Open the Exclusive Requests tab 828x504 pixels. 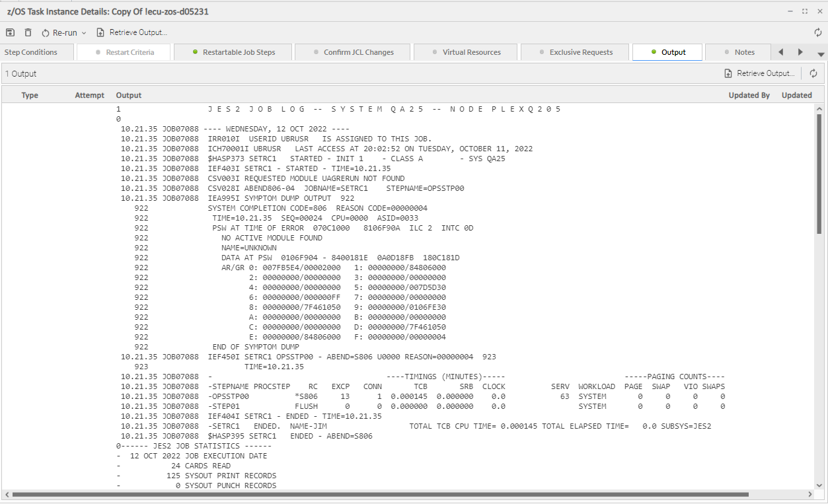click(576, 52)
